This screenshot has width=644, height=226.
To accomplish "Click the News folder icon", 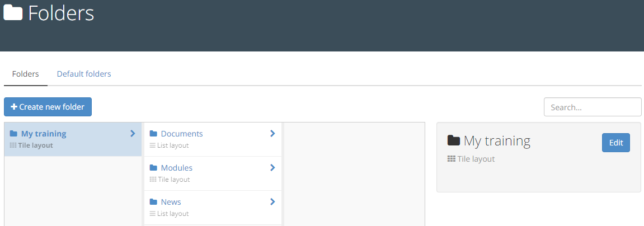I will (x=153, y=203).
